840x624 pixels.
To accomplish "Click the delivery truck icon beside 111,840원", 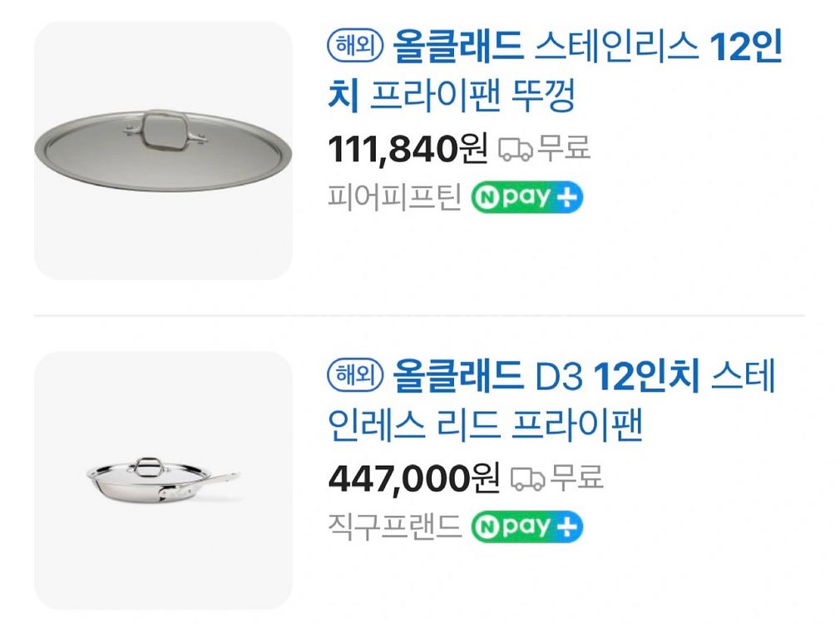I will click(515, 150).
